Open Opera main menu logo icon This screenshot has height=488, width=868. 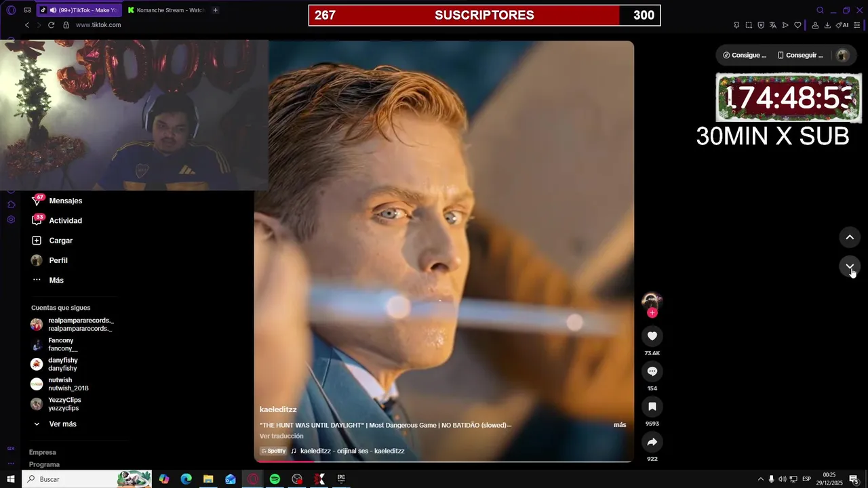click(x=11, y=10)
